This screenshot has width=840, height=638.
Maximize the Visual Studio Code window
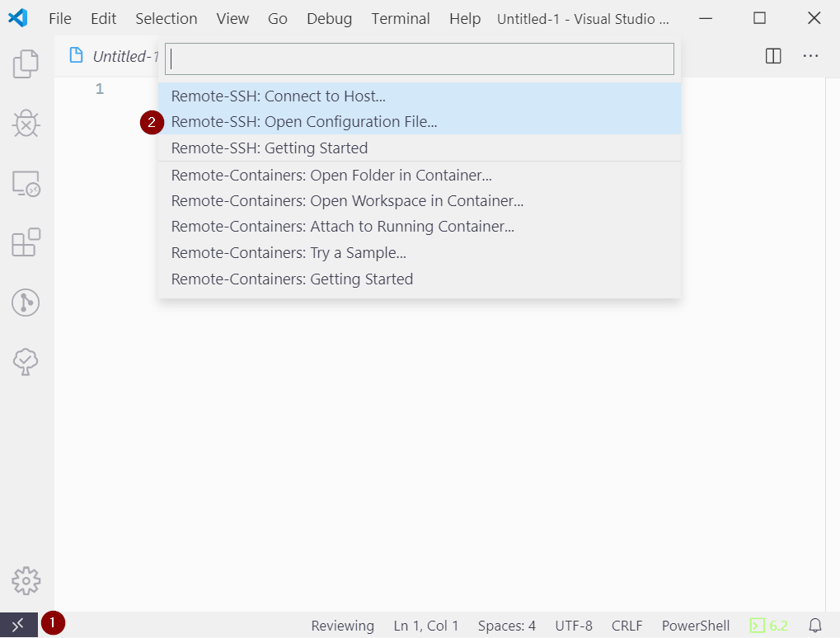pos(760,18)
